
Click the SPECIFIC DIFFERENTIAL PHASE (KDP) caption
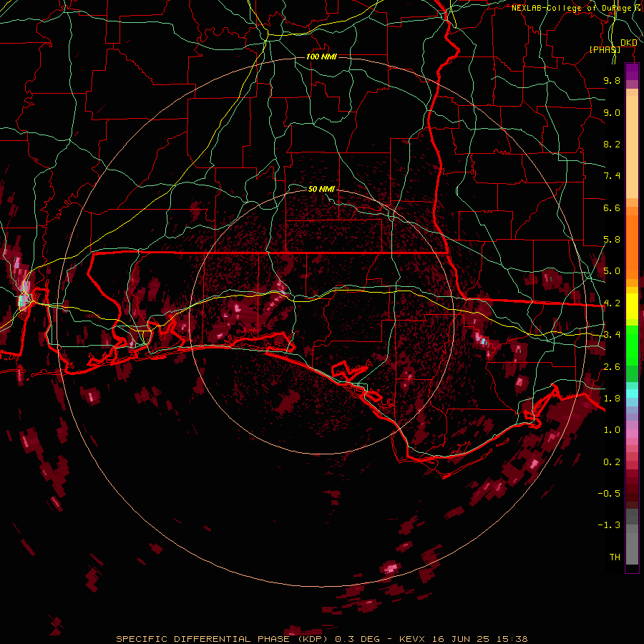point(222,639)
